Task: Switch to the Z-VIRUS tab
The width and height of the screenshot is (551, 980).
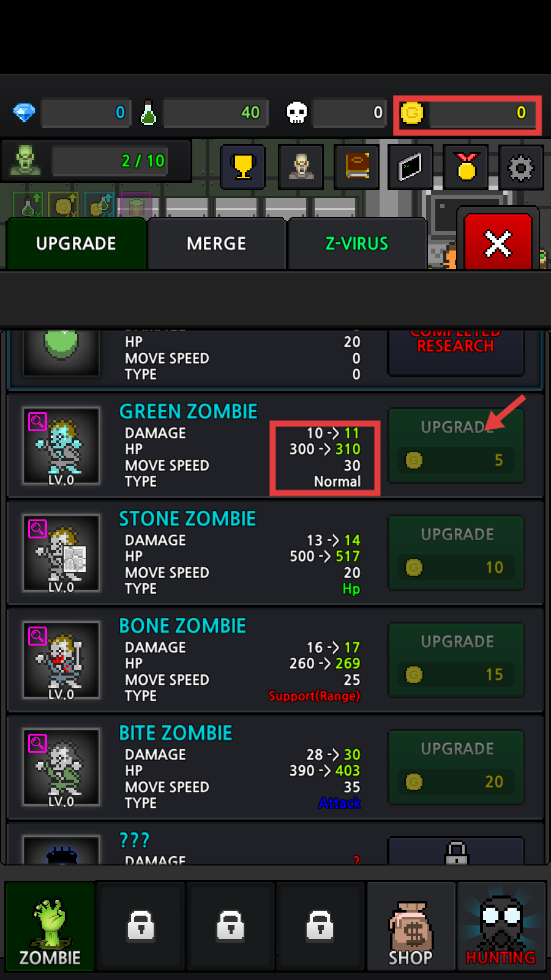Action: (357, 244)
